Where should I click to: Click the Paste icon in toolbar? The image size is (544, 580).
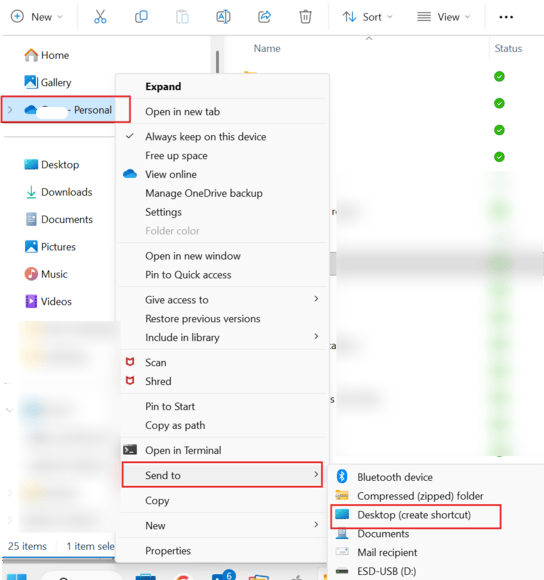(182, 17)
